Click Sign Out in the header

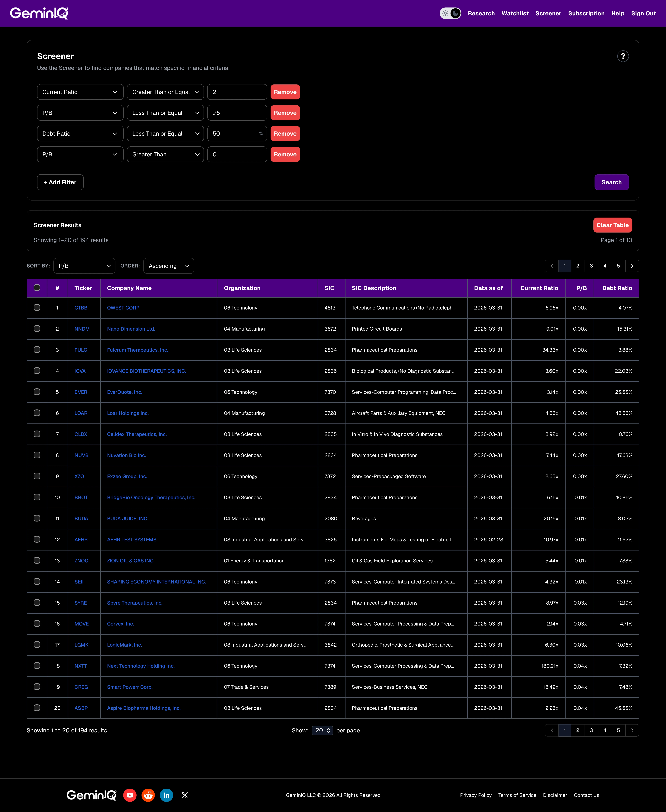click(x=643, y=13)
